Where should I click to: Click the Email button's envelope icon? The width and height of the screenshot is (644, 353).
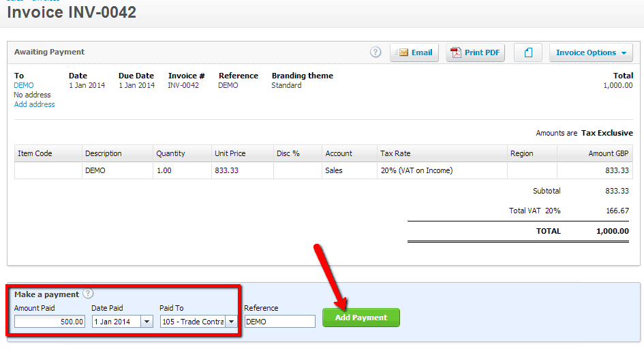tap(401, 52)
